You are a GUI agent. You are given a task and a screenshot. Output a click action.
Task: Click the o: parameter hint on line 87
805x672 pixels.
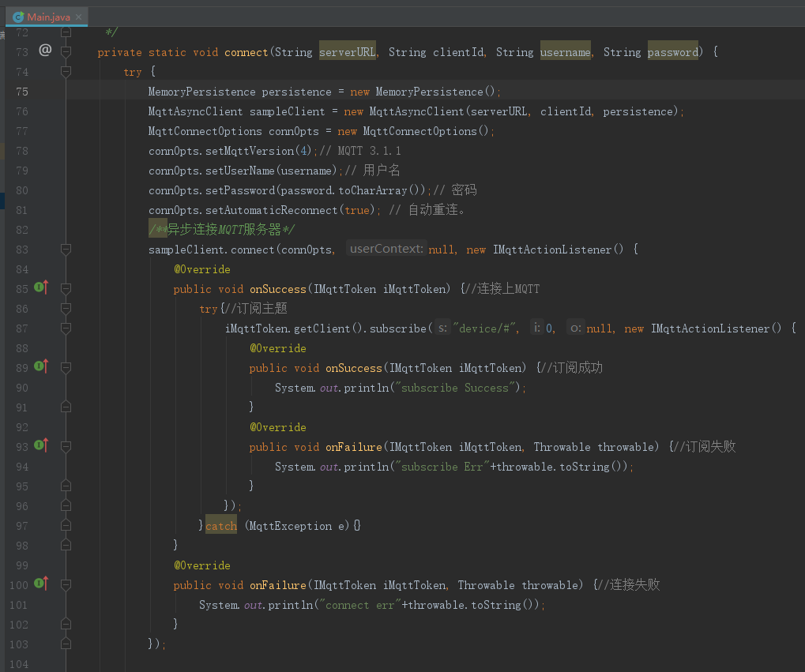pos(576,328)
